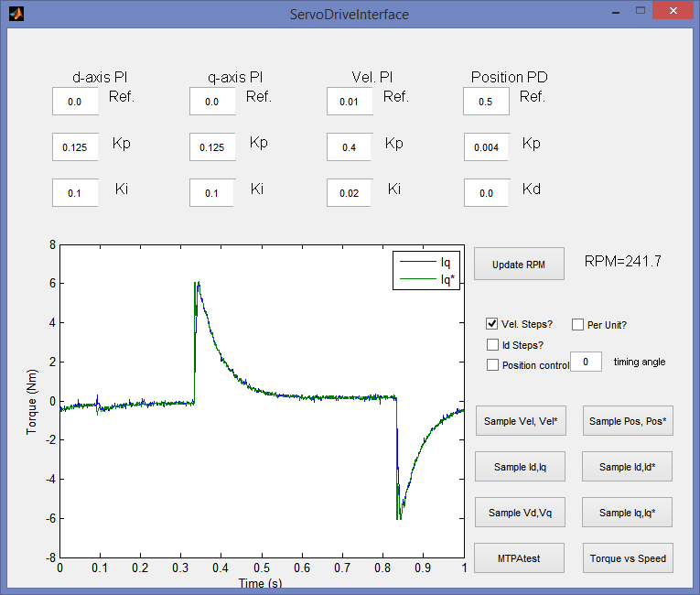700x595 pixels.
Task: Click Sample Vel, Vel* button
Action: (521, 421)
